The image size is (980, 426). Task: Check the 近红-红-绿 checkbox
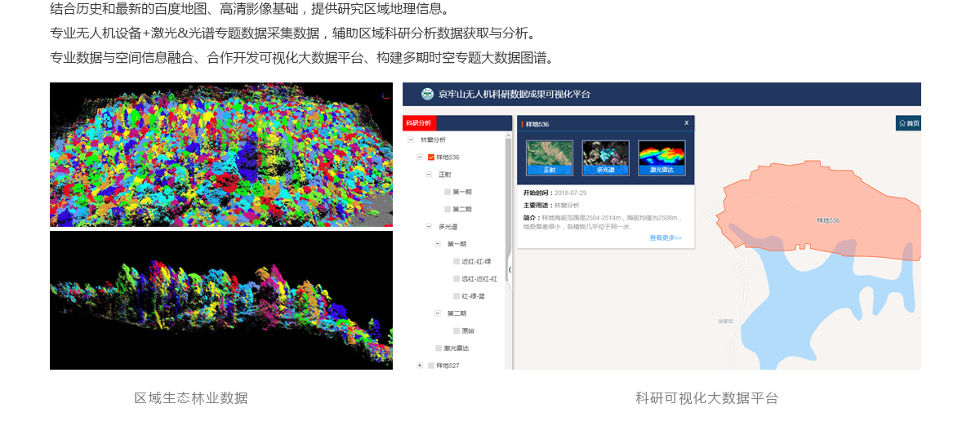(x=457, y=261)
